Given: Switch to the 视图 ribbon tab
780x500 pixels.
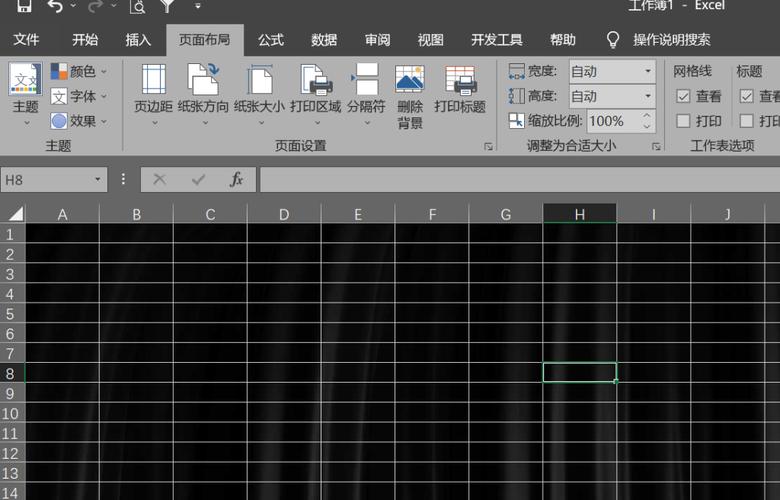Looking at the screenshot, I should point(430,40).
